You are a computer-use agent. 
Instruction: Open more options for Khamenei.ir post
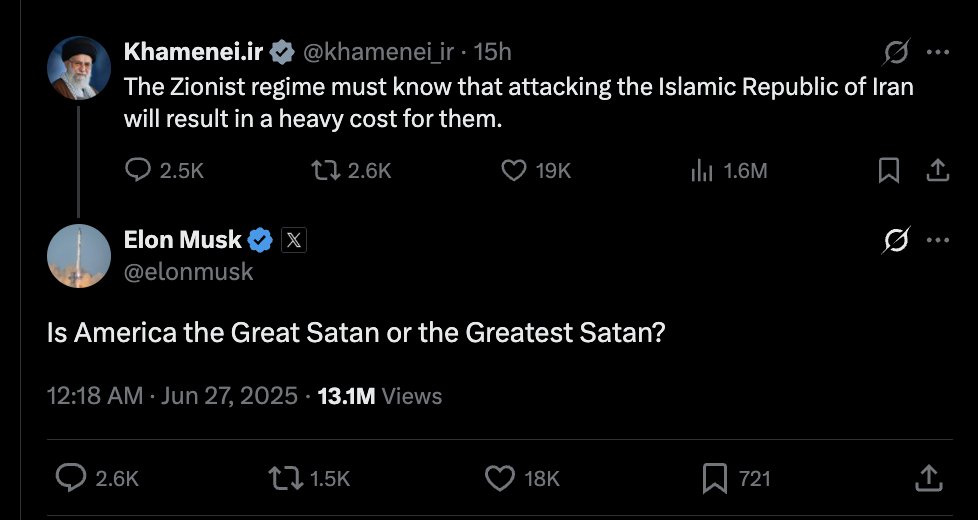pos(937,52)
